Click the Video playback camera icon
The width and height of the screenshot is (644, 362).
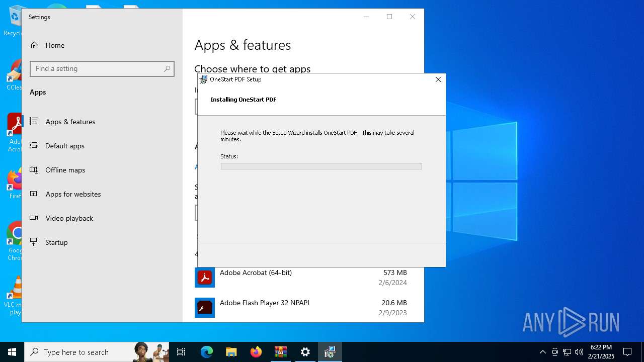pos(34,218)
